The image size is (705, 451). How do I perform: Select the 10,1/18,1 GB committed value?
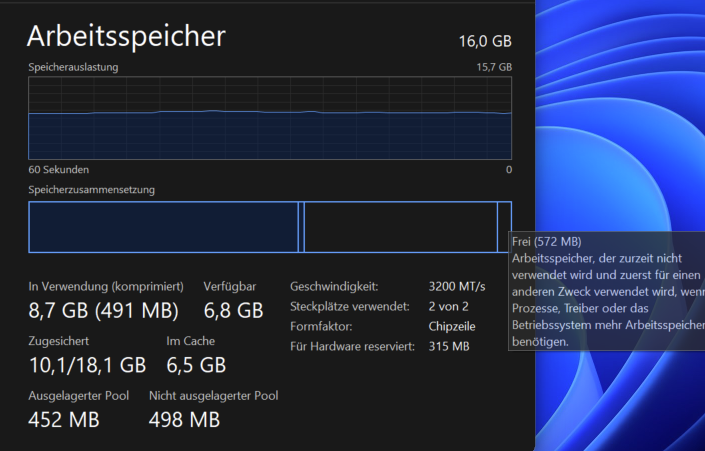[88, 365]
